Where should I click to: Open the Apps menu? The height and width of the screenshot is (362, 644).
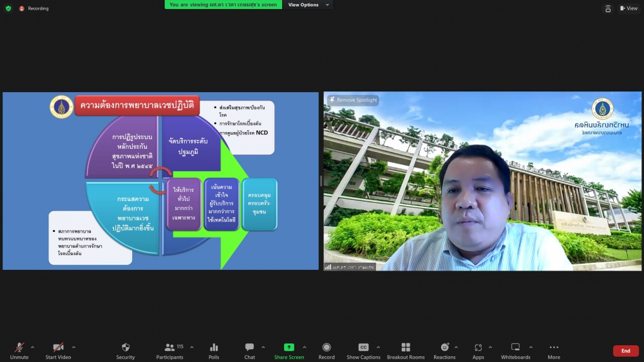pos(478,348)
